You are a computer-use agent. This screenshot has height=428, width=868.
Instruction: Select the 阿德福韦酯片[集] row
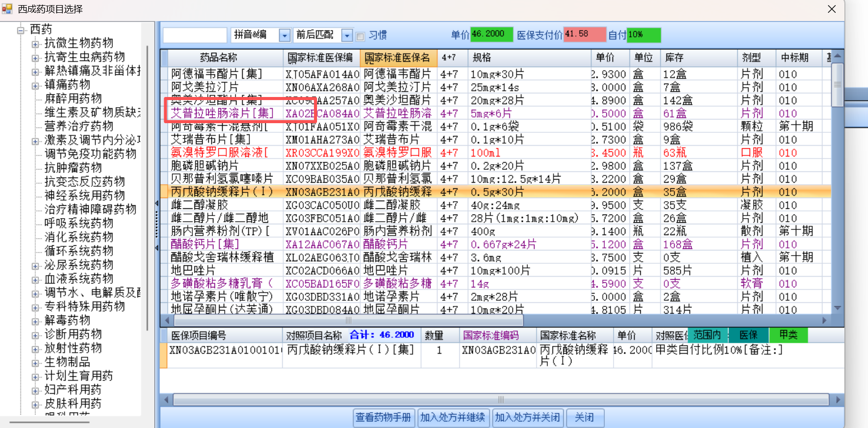tap(495, 74)
